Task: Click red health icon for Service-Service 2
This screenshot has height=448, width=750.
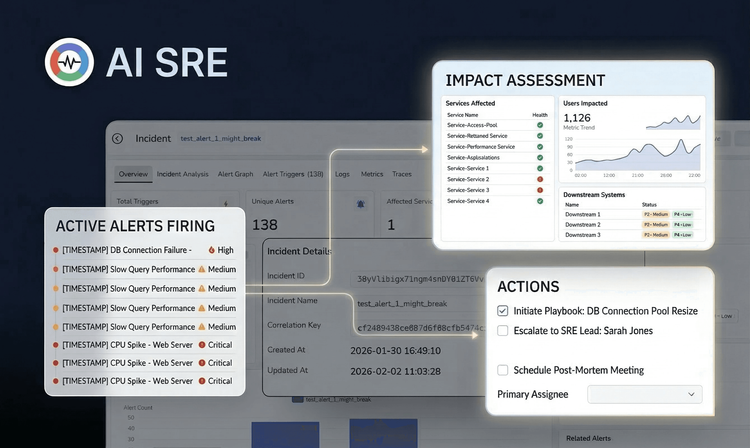Action: pos(540,179)
